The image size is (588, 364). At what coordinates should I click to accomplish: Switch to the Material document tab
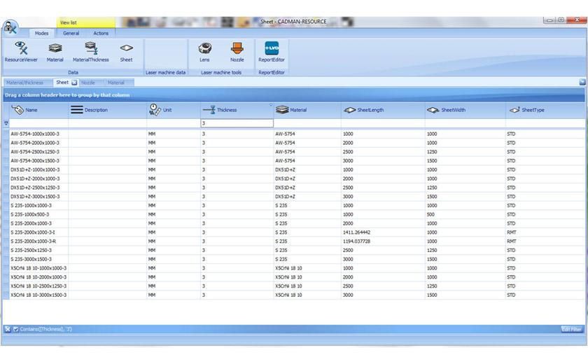(116, 83)
